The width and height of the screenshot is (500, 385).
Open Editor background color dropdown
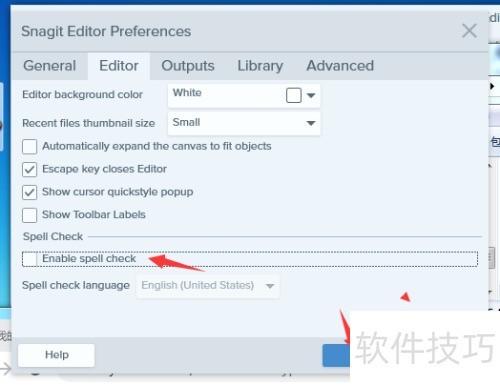[x=244, y=96]
